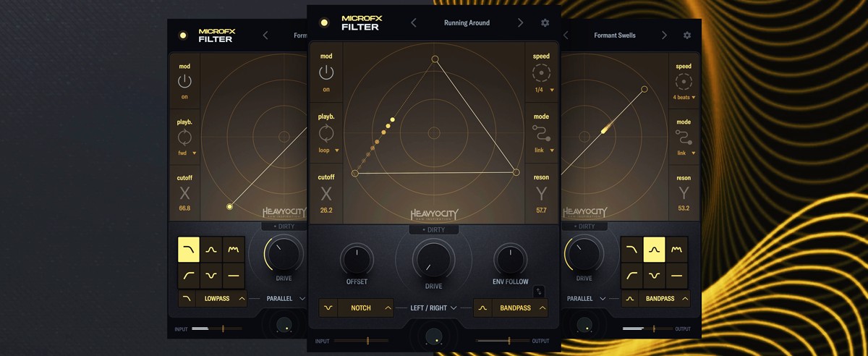Viewport: 868px width, 356px height.
Task: Click the playback direction icon in left window
Action: 184,137
